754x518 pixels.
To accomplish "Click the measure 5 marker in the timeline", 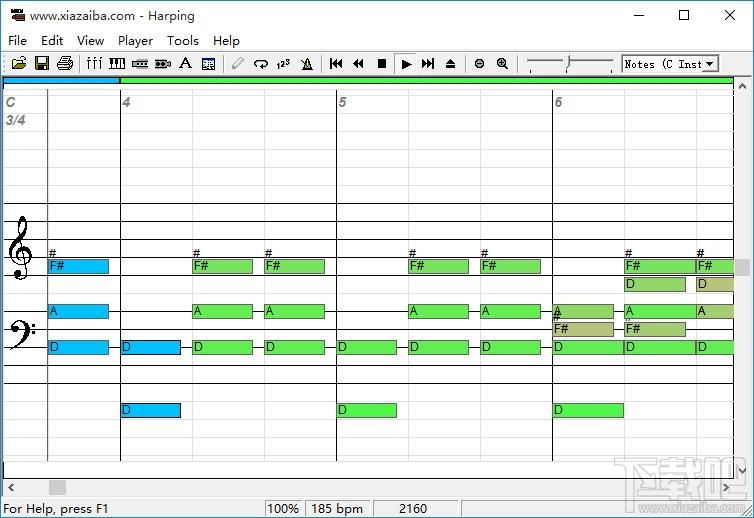I will [342, 102].
